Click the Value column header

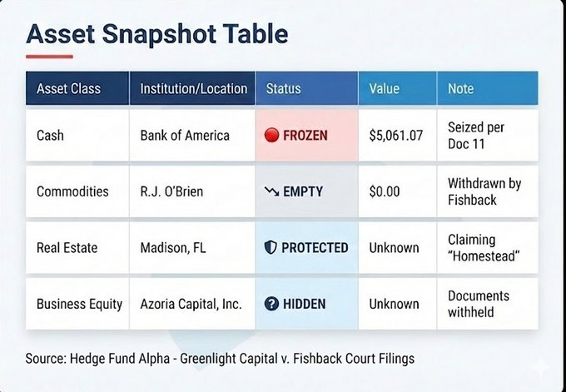click(x=385, y=88)
